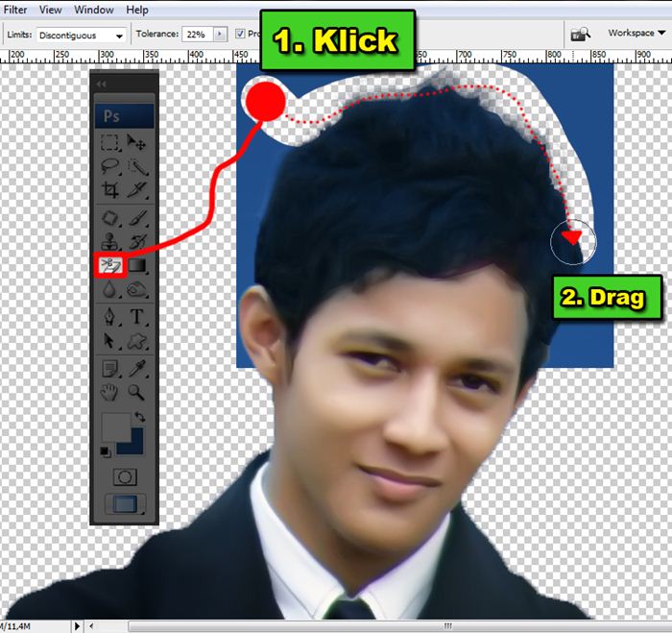Toggle the Protect Foreground Color checkbox

[240, 34]
